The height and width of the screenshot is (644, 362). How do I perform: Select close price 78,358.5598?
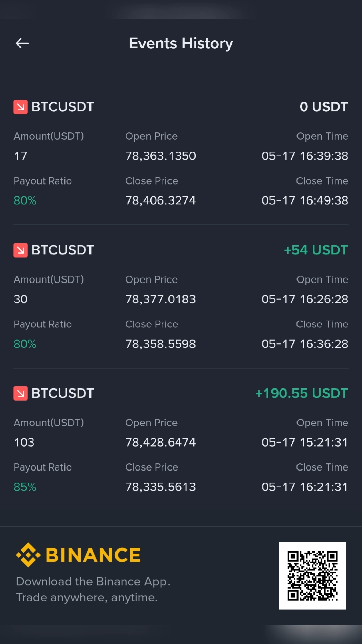point(161,344)
